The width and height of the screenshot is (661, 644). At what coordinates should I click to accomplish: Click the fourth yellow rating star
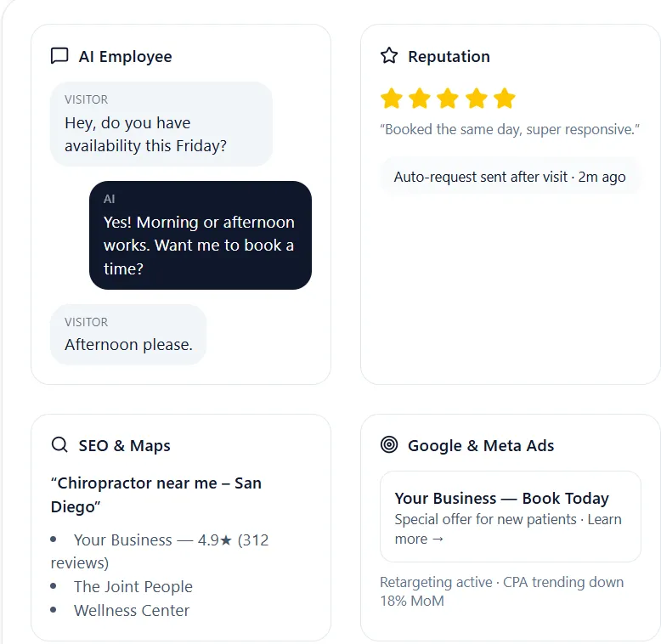point(477,99)
